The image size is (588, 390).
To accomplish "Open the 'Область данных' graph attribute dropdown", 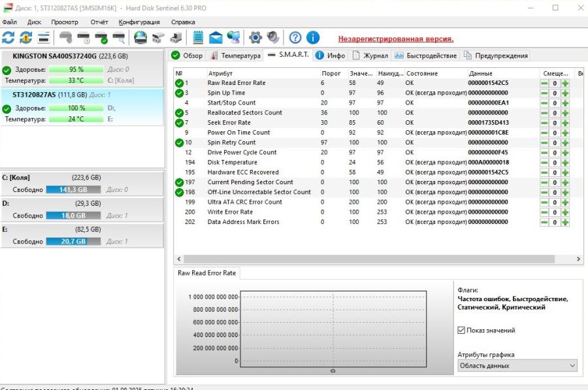I will 517,366.
